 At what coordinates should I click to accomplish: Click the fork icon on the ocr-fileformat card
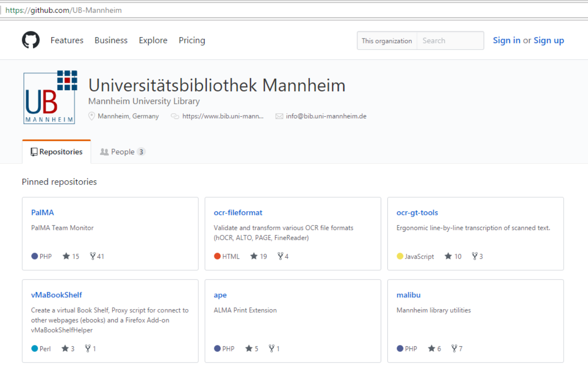[x=280, y=256]
